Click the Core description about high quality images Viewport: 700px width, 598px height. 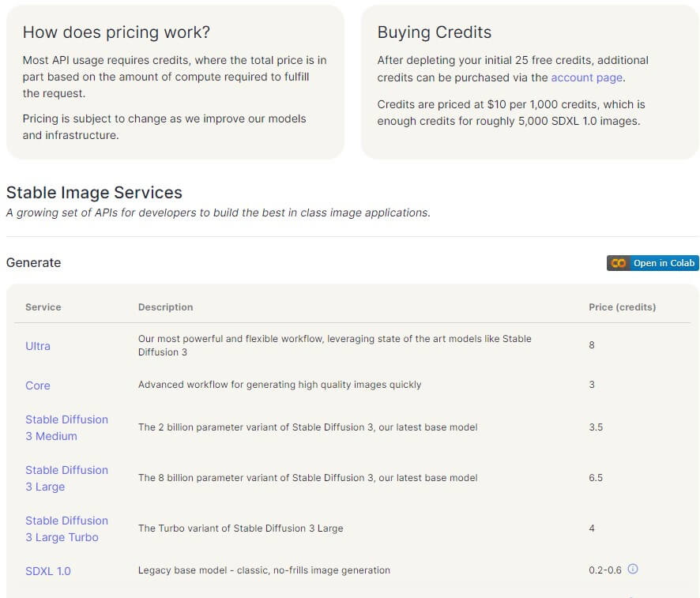(x=280, y=385)
